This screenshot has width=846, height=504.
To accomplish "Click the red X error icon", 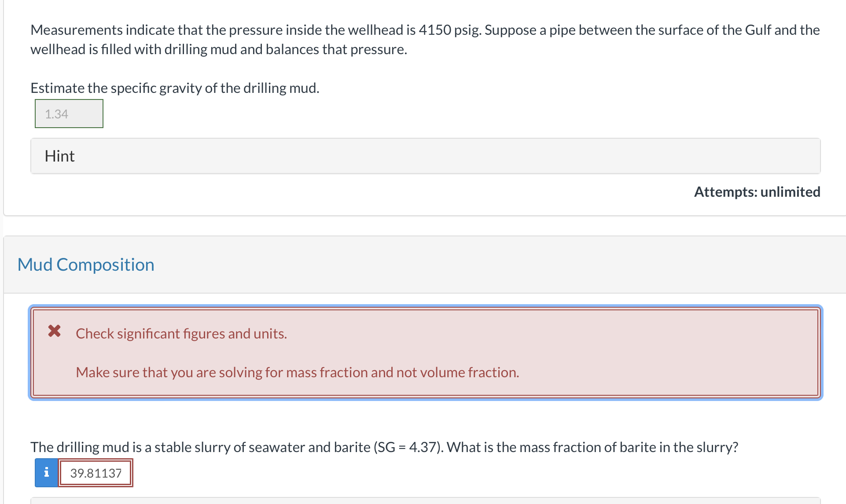I will pyautogui.click(x=55, y=331).
